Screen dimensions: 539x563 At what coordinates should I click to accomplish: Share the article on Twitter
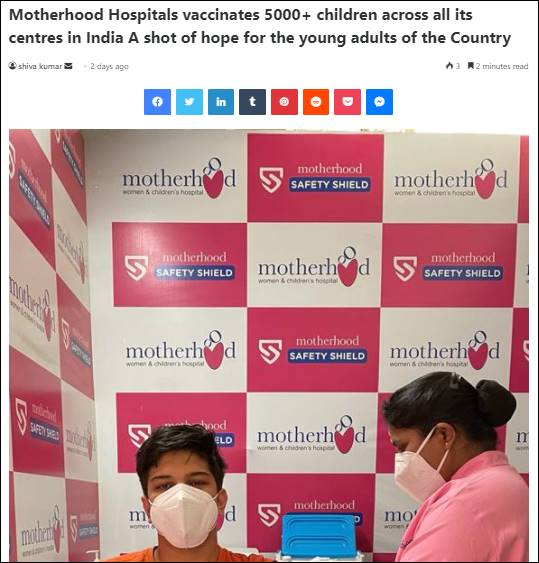[x=189, y=102]
